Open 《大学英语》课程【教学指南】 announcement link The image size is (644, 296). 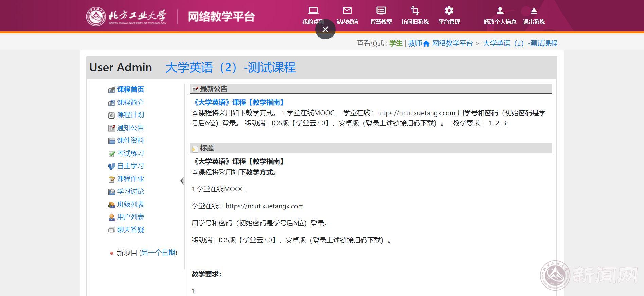(x=238, y=102)
